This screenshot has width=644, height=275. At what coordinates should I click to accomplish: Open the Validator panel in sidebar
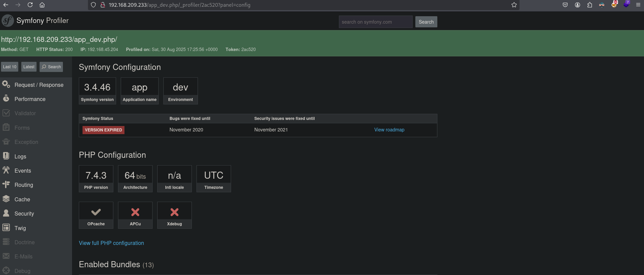[x=25, y=113]
